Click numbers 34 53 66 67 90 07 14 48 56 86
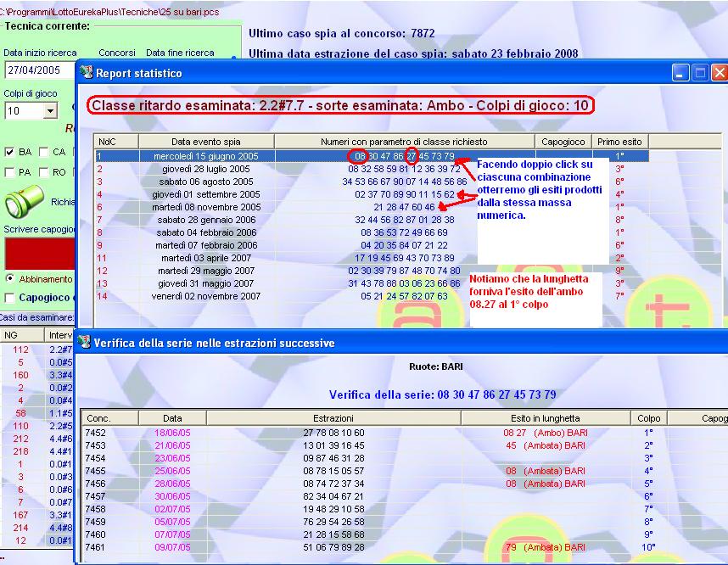Screen dimensions: 728x565 405,182
